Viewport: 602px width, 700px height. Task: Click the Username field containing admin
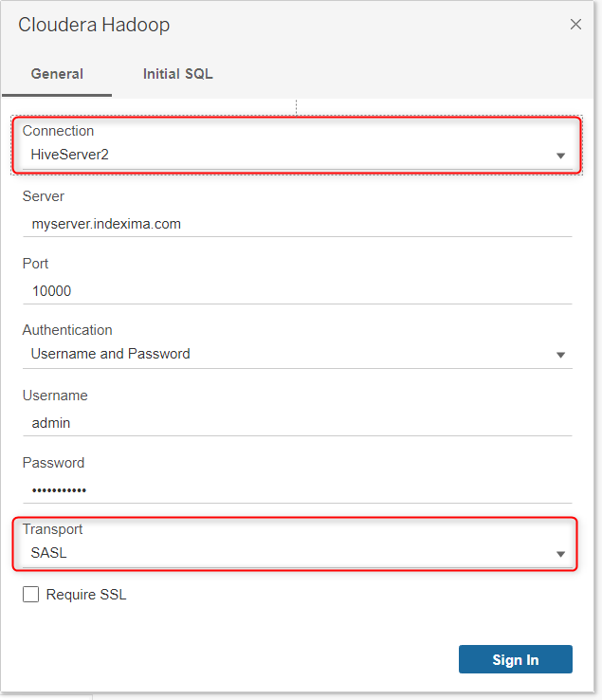pos(297,423)
